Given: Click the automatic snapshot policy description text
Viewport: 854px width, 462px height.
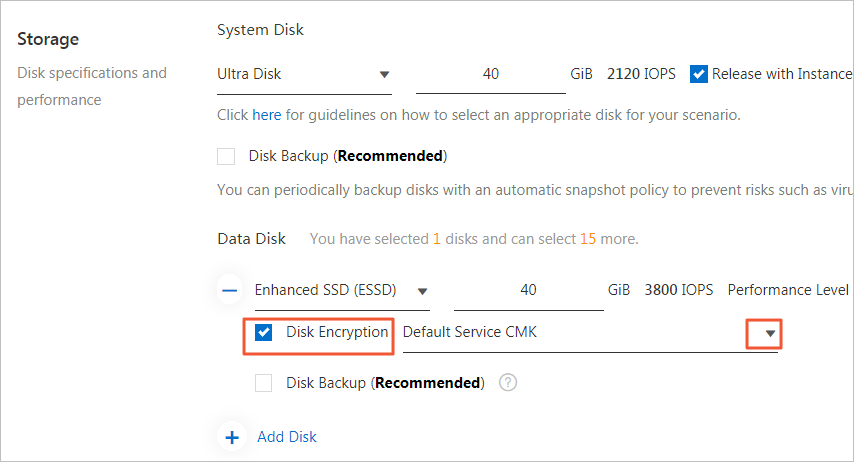Looking at the screenshot, I should [535, 190].
